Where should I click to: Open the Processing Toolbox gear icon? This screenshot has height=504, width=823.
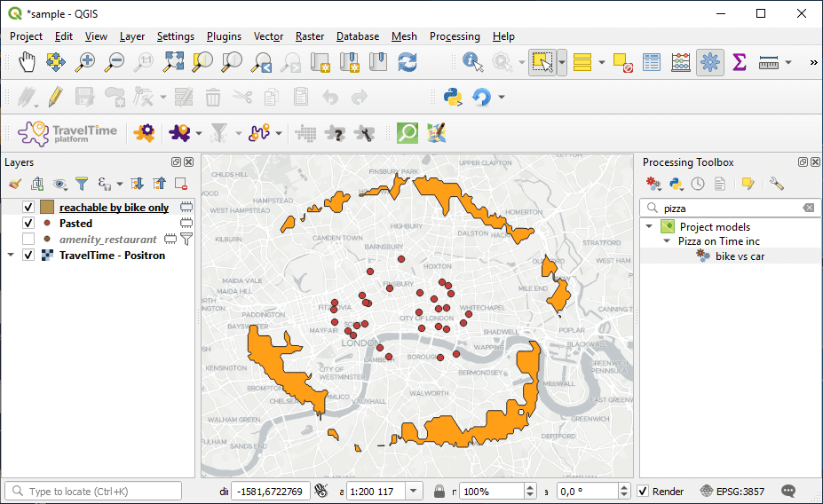pyautogui.click(x=709, y=62)
